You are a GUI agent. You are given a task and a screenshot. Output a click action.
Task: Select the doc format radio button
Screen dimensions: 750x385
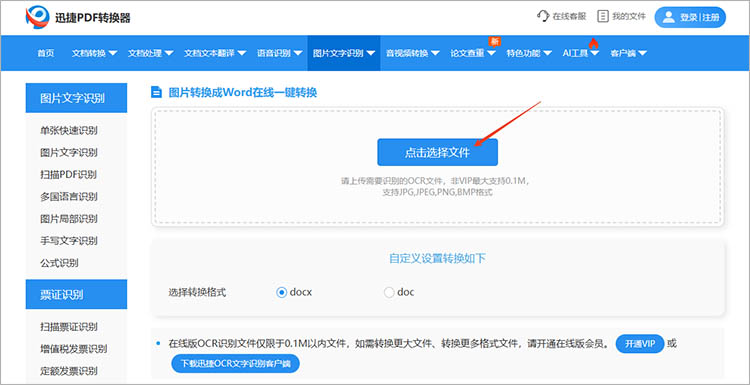(389, 292)
